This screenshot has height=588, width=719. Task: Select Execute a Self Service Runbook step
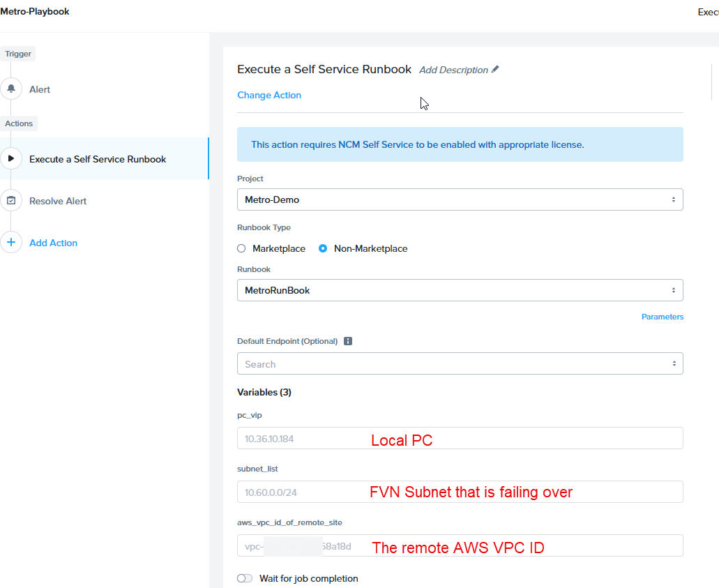coord(98,159)
